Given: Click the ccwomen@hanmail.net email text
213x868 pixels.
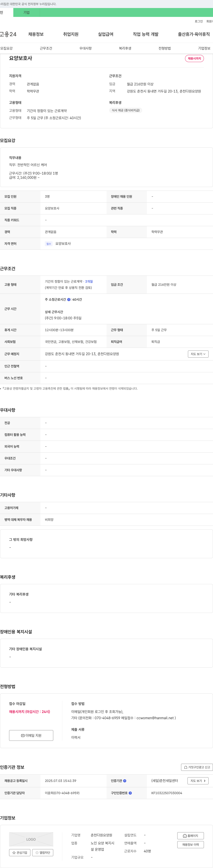Looking at the screenshot, I should click(x=156, y=718).
